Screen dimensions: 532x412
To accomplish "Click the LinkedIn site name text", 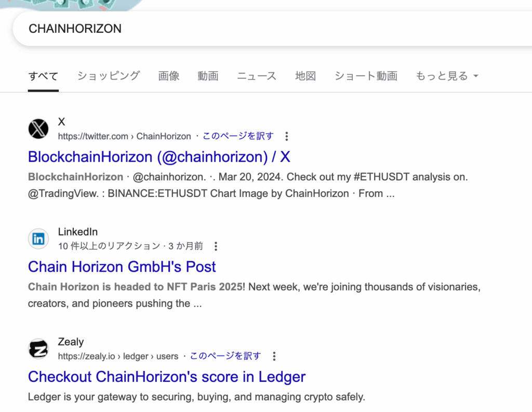I will pos(78,232).
